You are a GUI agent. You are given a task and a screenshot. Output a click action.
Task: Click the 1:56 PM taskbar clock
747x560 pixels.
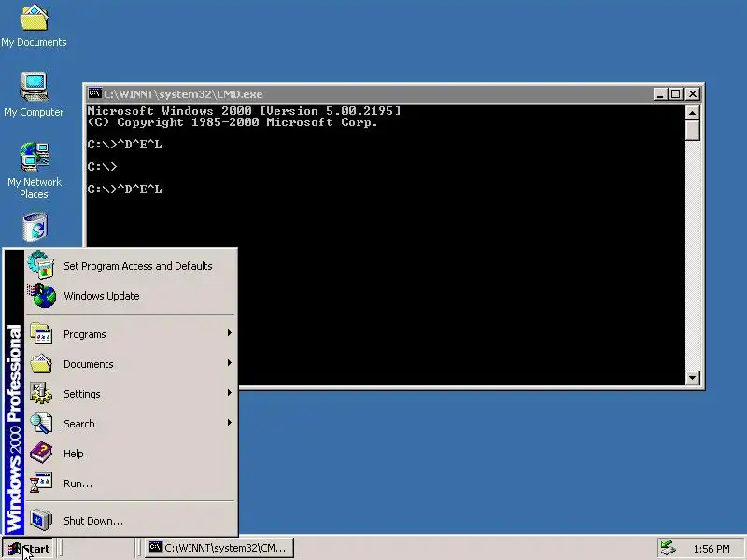coord(712,549)
